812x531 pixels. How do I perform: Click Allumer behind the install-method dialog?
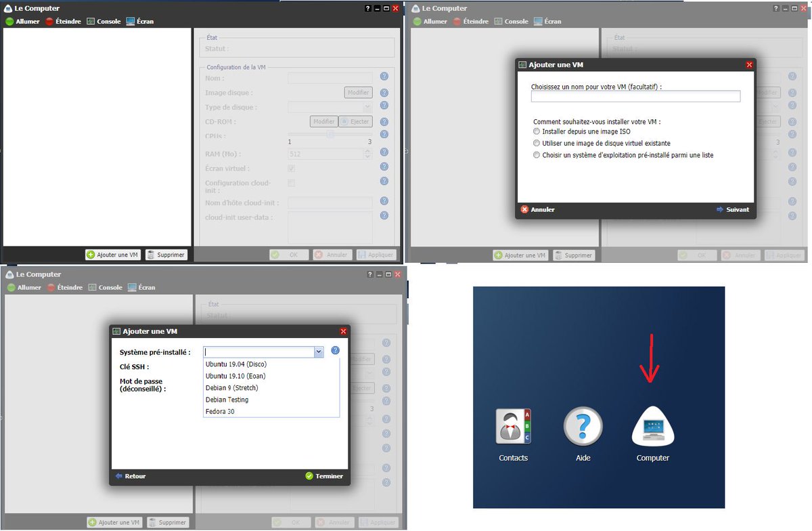429,21
